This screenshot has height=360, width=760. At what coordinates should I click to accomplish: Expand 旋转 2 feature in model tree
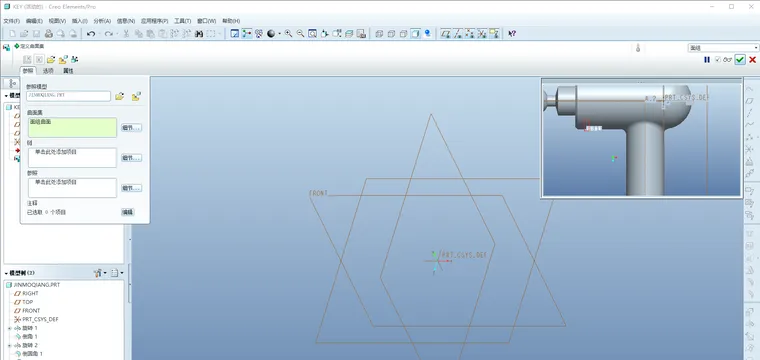pos(9,345)
